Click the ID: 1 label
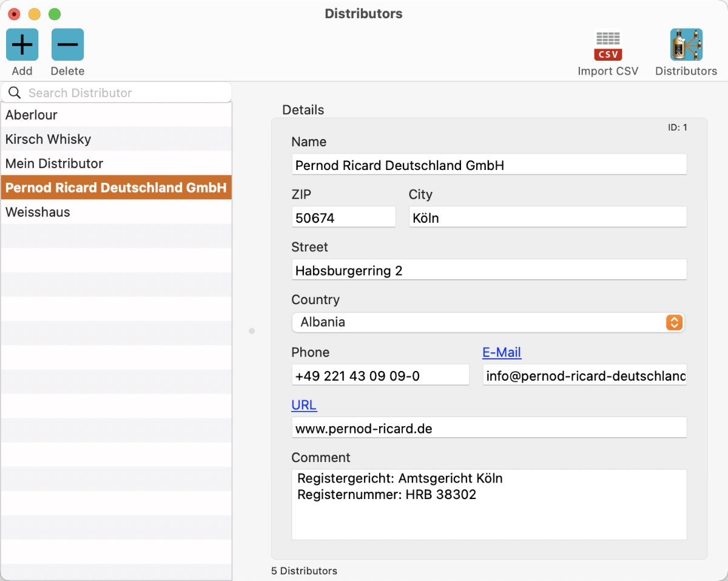728x581 pixels. pyautogui.click(x=678, y=127)
